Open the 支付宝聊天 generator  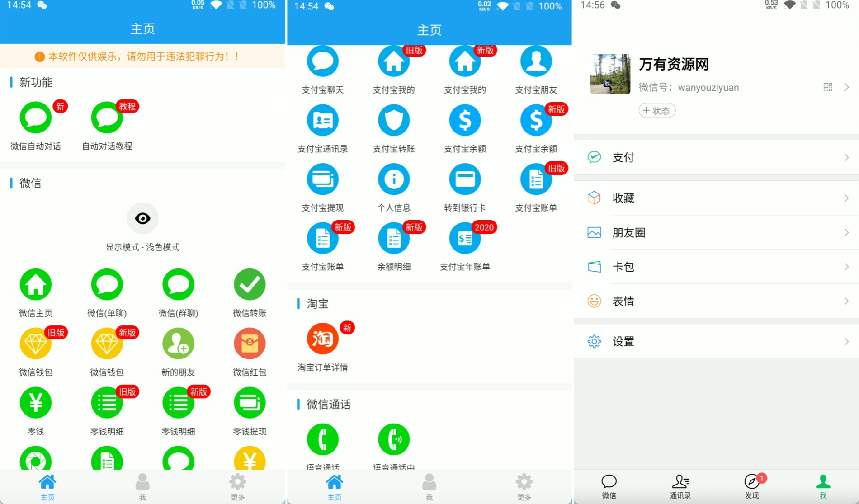click(322, 61)
